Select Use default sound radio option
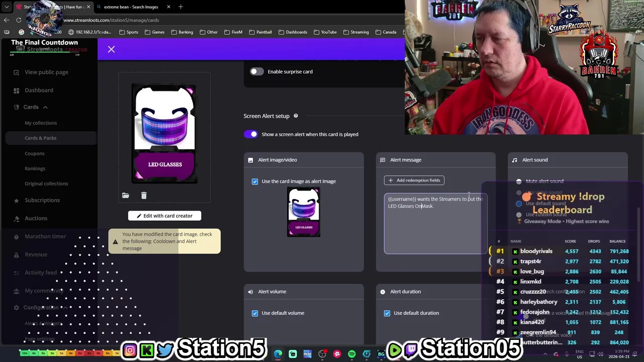Viewport: 644px width, 362px height. click(519, 204)
